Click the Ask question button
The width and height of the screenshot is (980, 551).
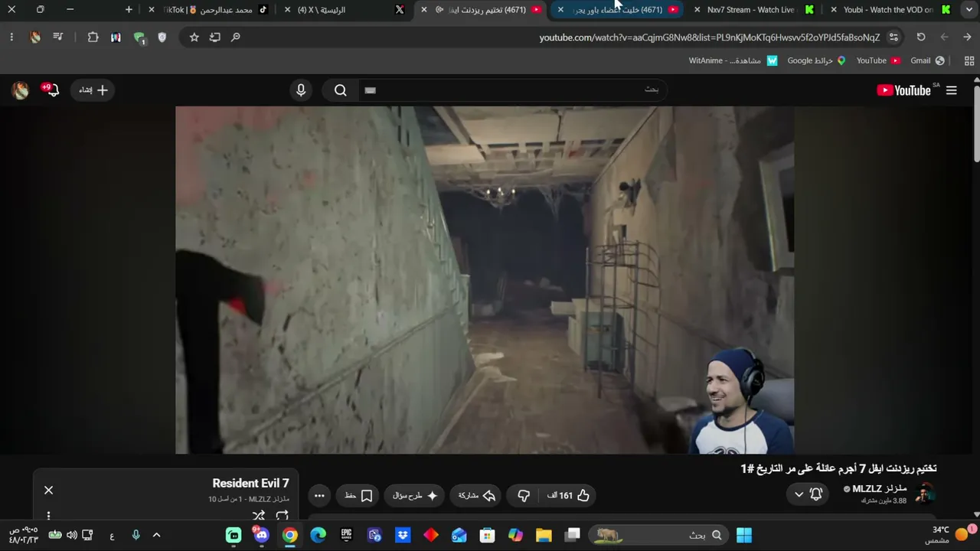coord(414,496)
